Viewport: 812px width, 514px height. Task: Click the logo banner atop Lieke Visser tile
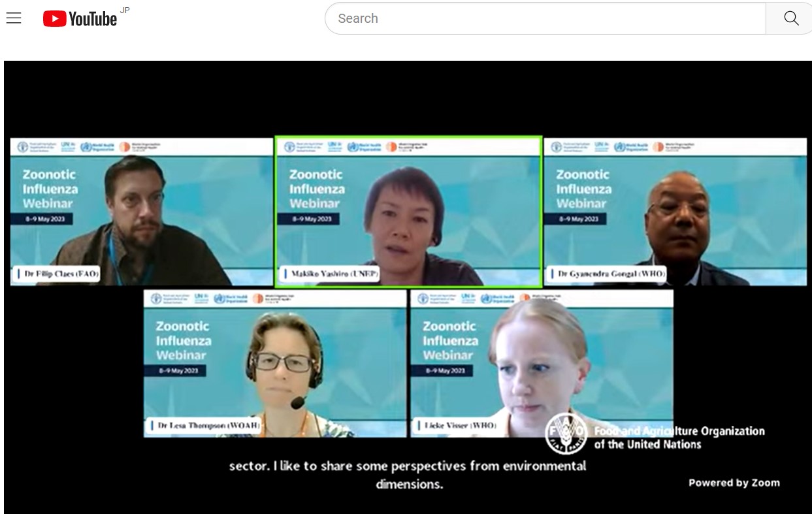(542, 298)
